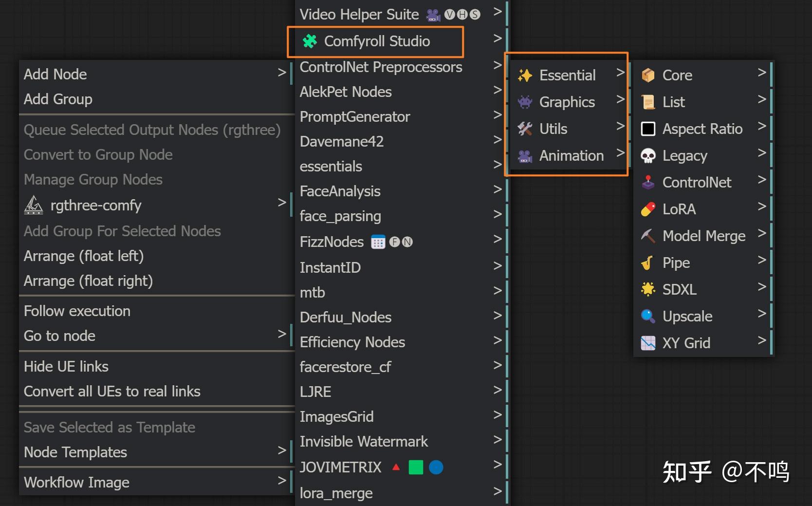The height and width of the screenshot is (506, 812).
Task: Click the package box icon by Core
Action: pos(648,75)
